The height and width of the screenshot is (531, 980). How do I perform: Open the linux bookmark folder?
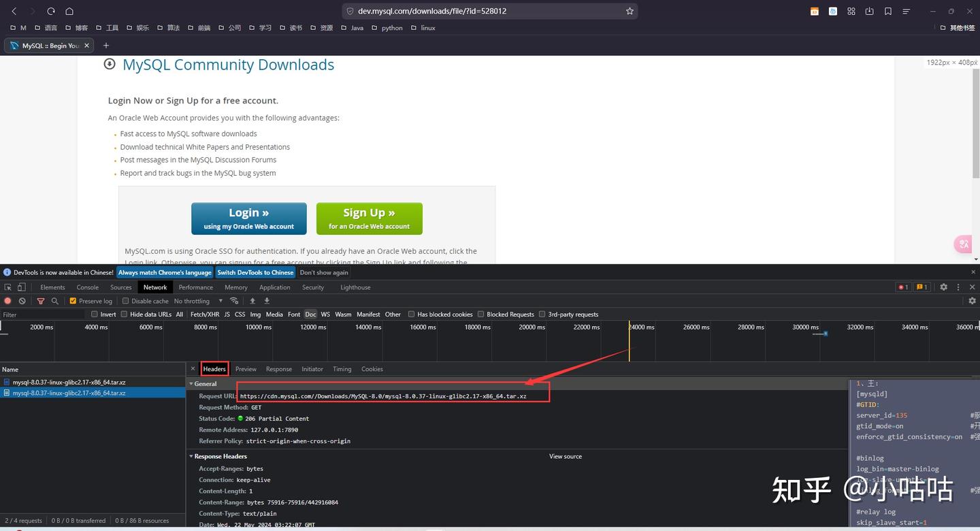(423, 28)
